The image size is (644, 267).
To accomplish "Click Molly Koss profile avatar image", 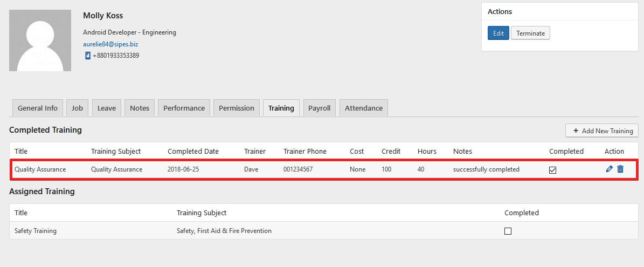I will [40, 40].
